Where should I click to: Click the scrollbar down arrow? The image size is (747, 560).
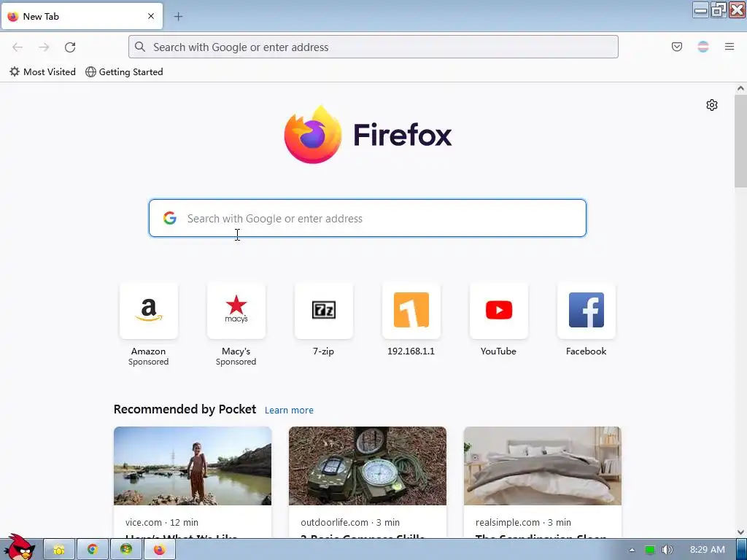pos(740,532)
